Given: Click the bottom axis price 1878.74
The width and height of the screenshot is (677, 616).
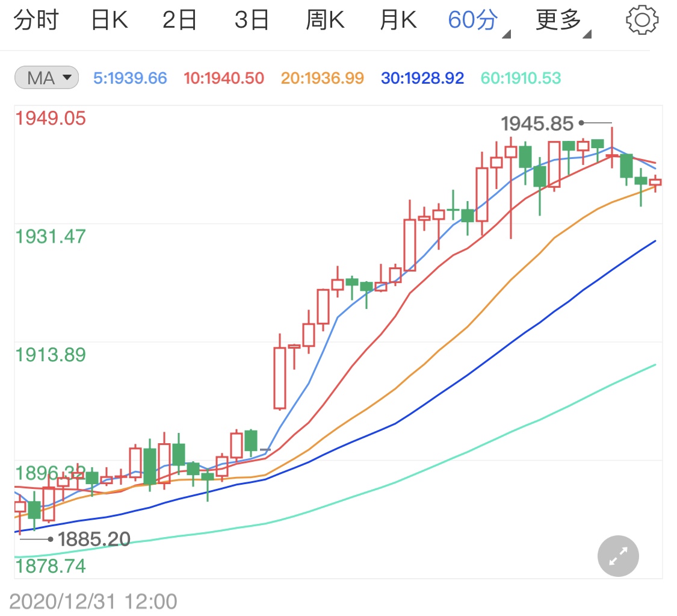Looking at the screenshot, I should (51, 566).
